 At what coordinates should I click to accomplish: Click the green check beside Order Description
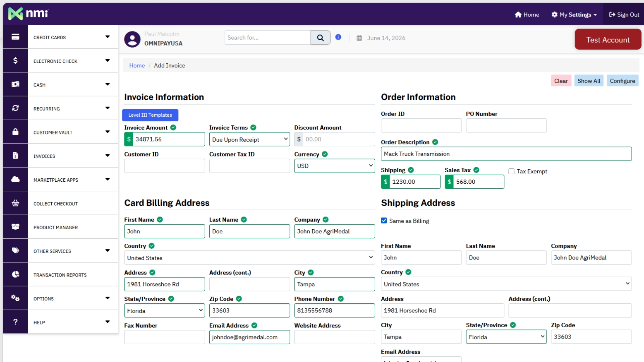click(435, 142)
